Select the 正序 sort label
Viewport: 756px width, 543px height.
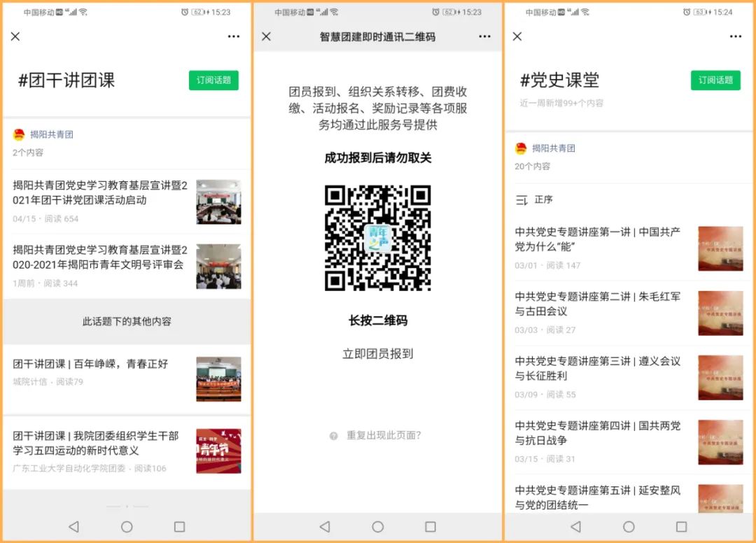coord(543,199)
